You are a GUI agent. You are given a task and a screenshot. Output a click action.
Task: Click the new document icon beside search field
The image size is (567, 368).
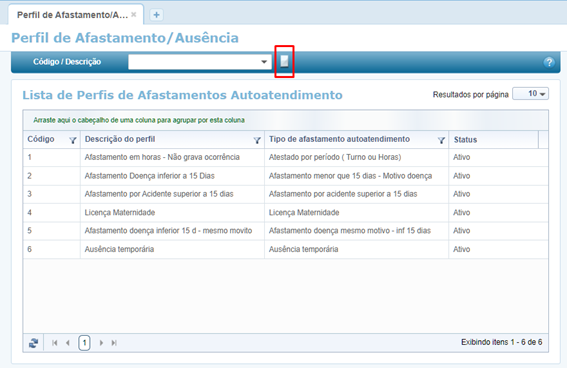tap(285, 61)
